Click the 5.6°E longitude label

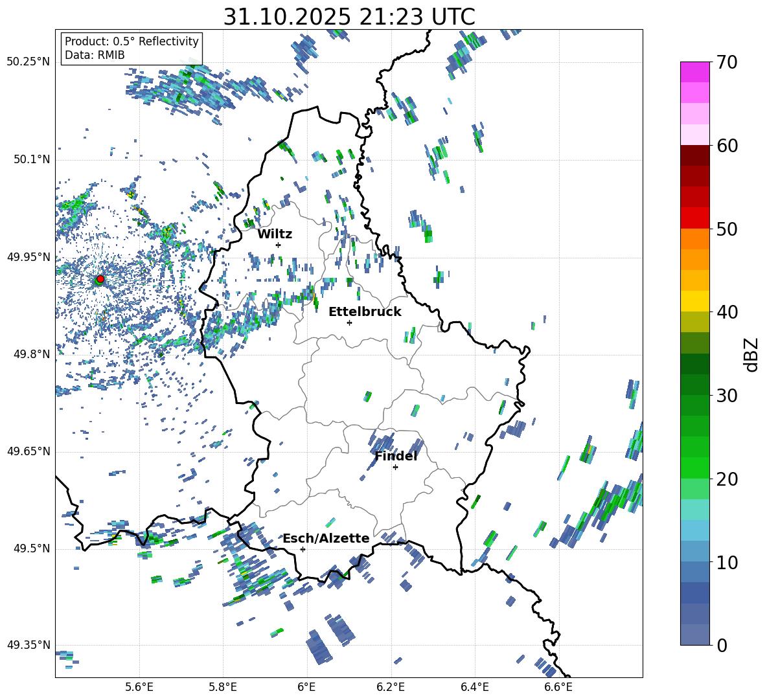[x=139, y=687]
